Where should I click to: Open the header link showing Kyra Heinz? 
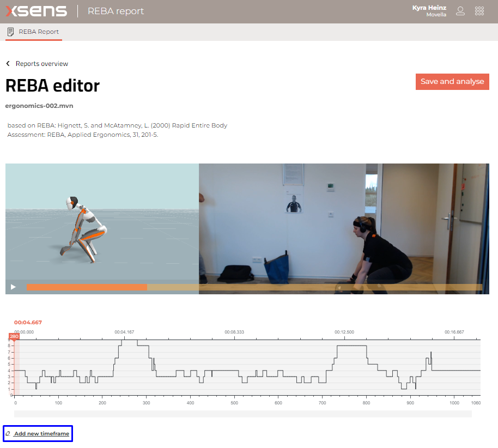[x=429, y=8]
